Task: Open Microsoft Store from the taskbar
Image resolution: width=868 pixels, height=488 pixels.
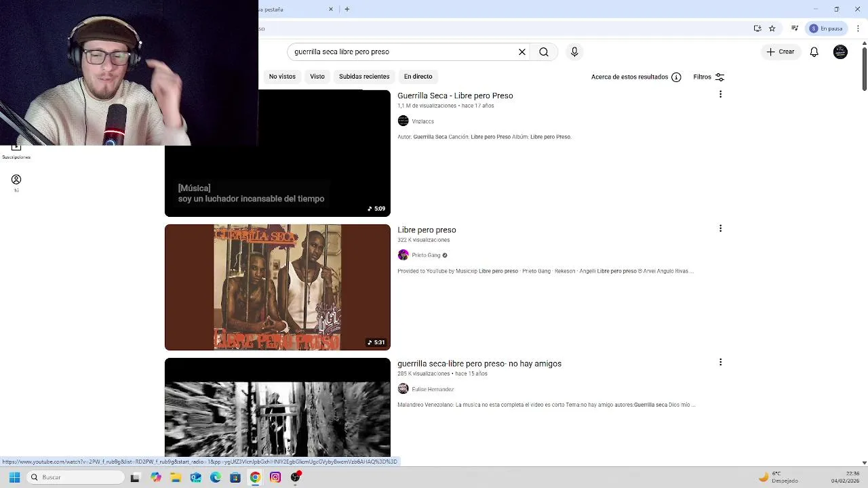Action: [235, 477]
